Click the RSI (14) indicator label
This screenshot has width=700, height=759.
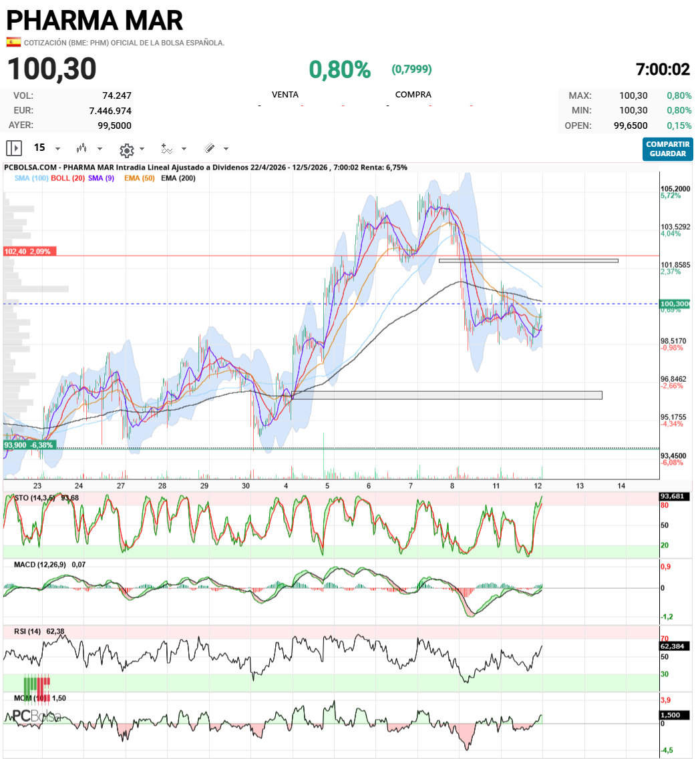tap(27, 631)
